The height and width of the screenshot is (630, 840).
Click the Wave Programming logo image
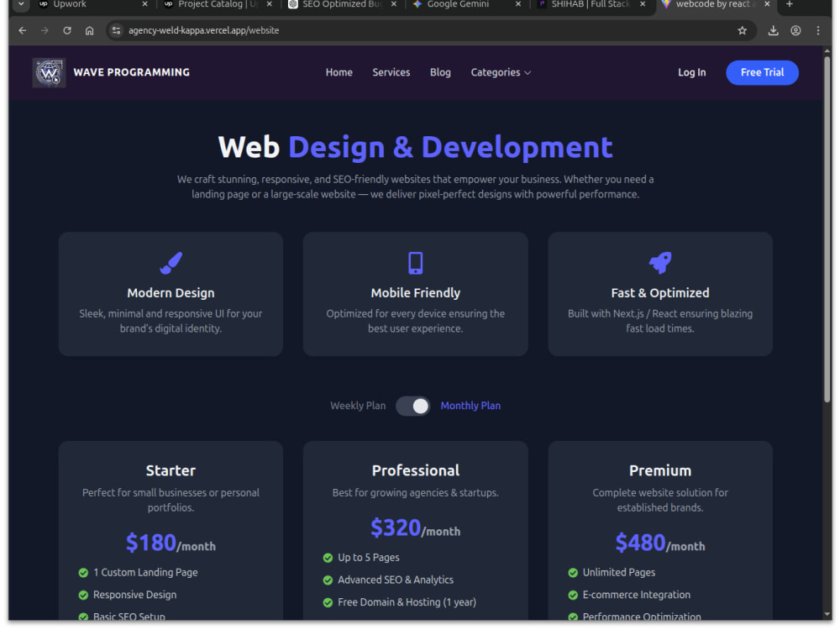coord(50,73)
